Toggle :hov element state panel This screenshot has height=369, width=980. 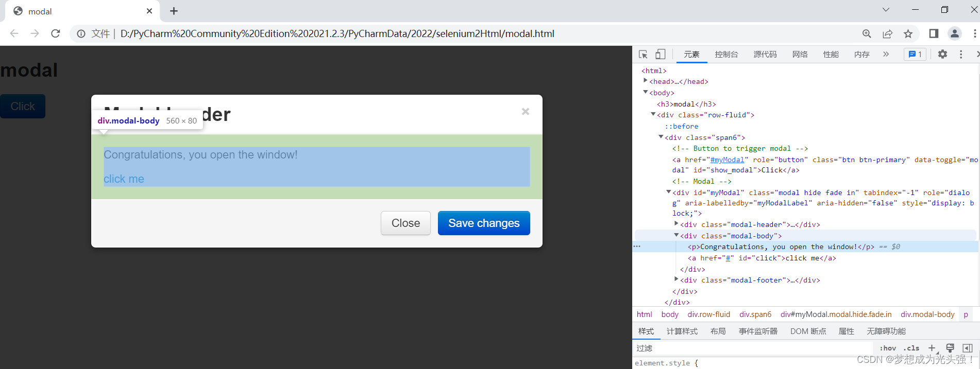888,348
